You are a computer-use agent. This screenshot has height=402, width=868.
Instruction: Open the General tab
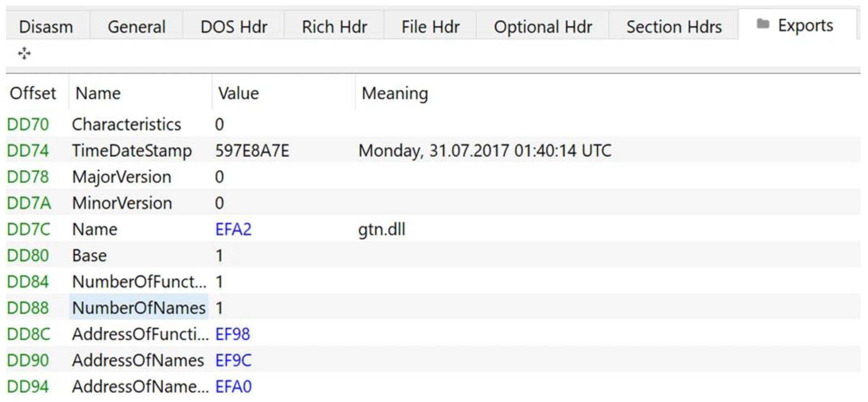point(136,27)
